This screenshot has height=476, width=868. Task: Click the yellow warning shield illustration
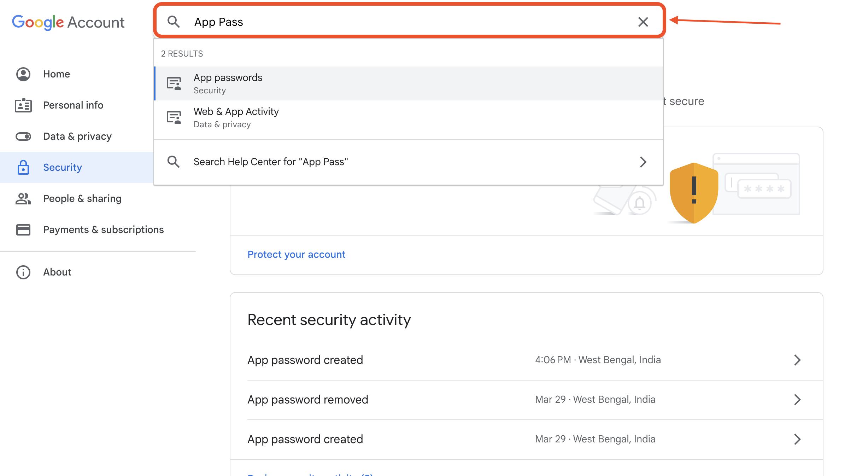click(693, 193)
